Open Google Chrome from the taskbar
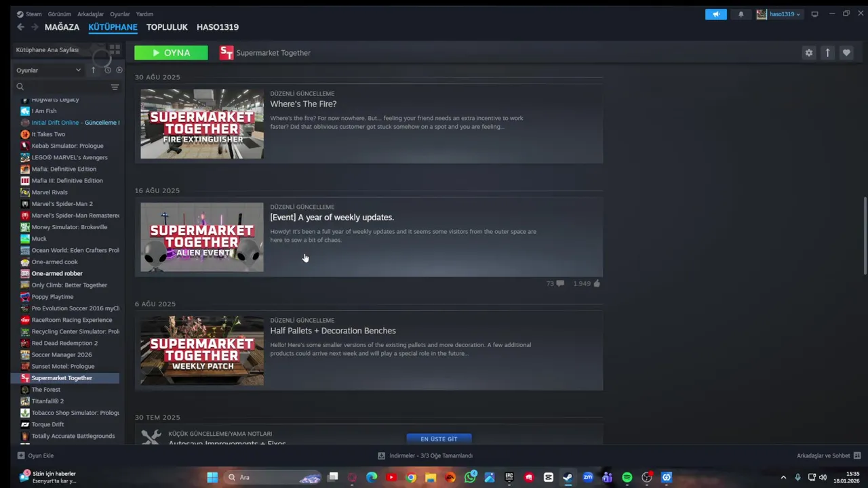This screenshot has width=868, height=488. 411,477
